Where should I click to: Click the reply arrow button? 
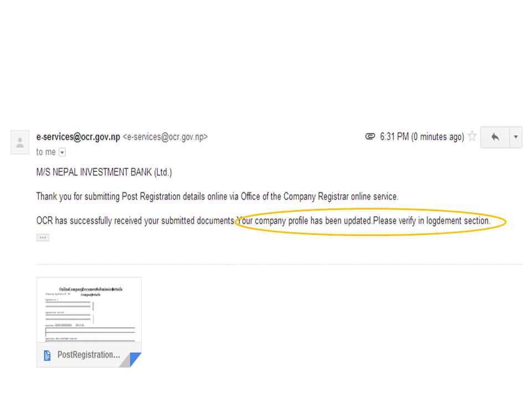click(x=495, y=137)
